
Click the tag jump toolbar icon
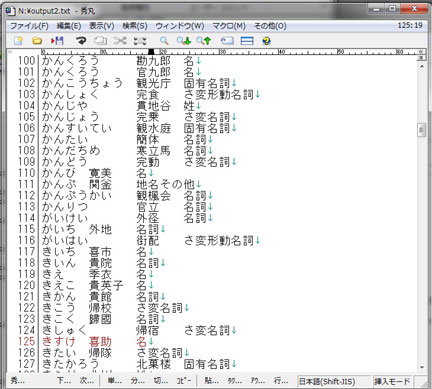click(227, 41)
